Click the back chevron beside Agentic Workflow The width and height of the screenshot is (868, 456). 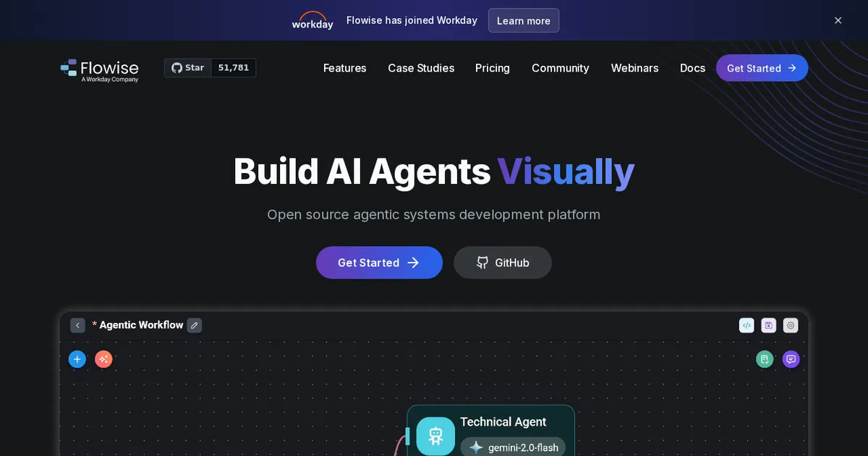[x=77, y=326]
